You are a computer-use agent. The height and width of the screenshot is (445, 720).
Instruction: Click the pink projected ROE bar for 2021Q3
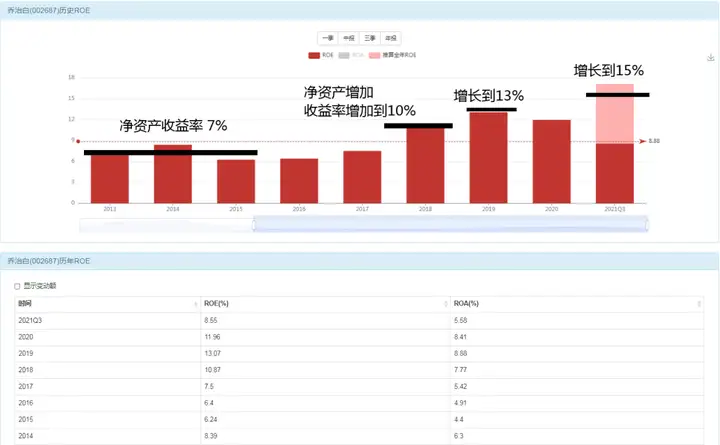pyautogui.click(x=615, y=114)
